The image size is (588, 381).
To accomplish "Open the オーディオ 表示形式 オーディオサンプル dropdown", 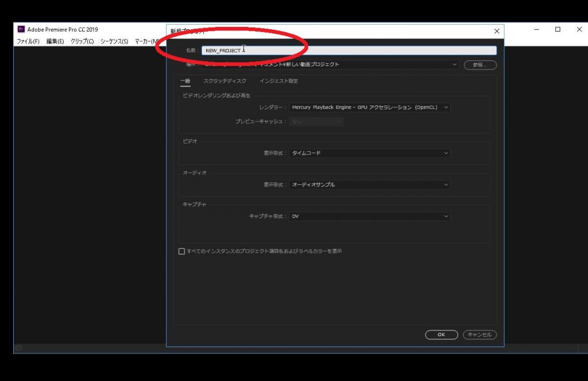I will click(x=370, y=185).
